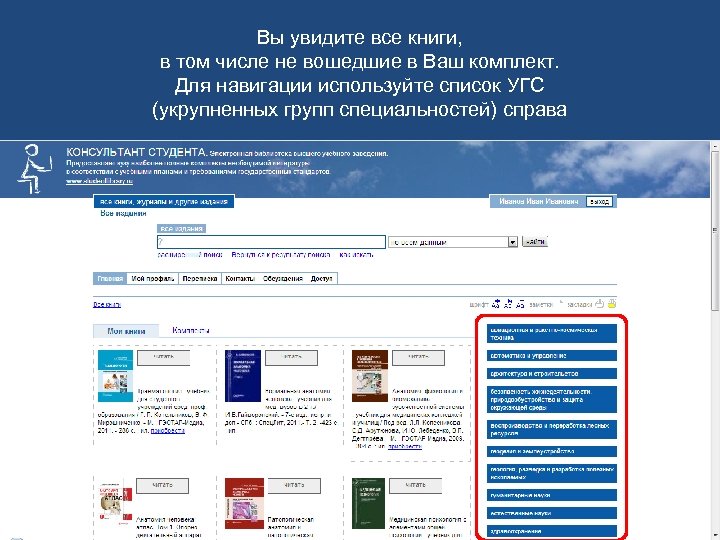This screenshot has width=720, height=540.
Task: Click the Найти search button
Action: pos(535,242)
